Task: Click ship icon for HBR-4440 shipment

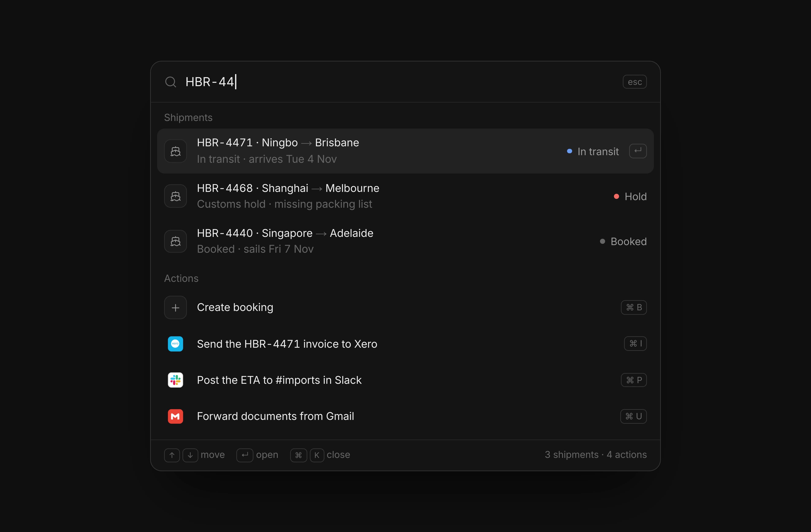Action: pos(176,241)
